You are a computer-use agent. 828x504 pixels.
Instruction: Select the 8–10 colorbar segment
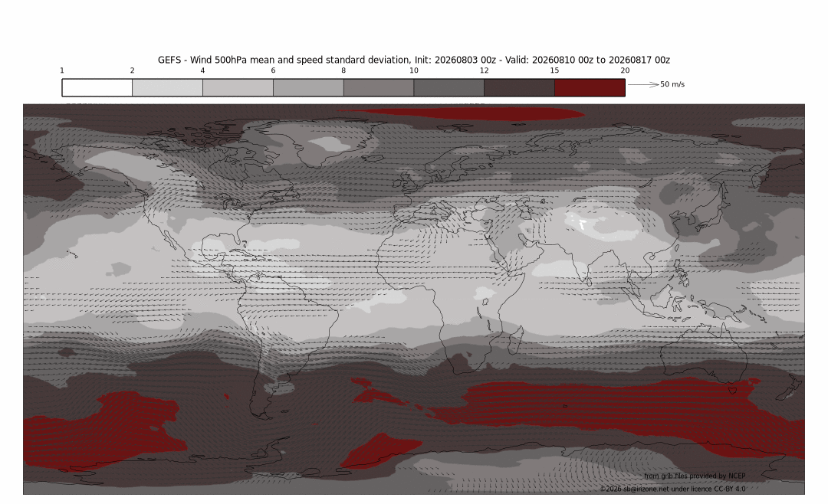click(x=379, y=87)
